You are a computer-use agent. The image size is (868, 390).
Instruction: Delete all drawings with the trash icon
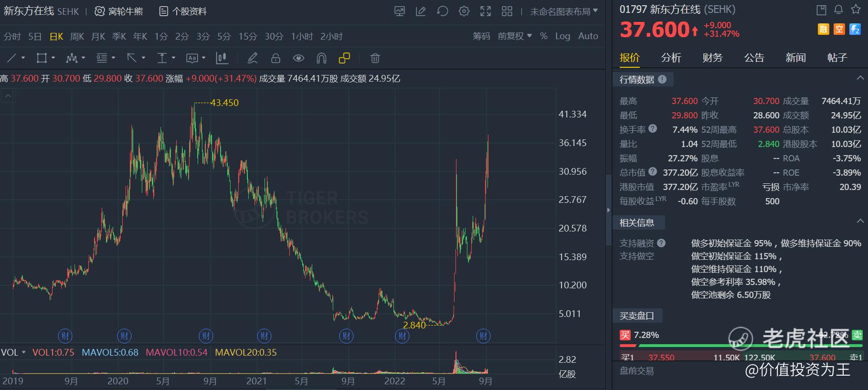(375, 58)
